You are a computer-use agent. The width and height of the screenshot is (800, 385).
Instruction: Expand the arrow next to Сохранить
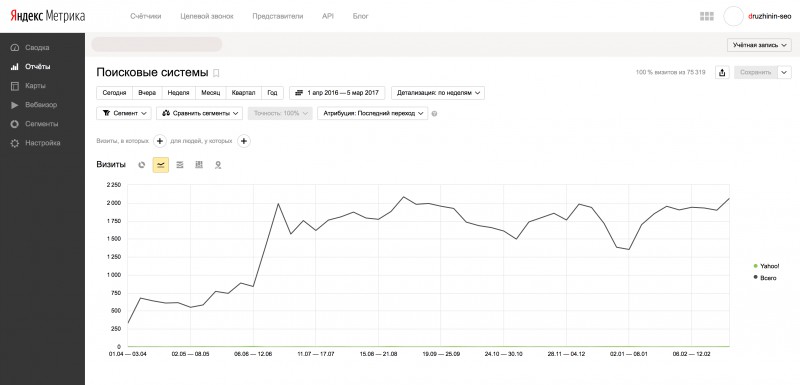(784, 72)
